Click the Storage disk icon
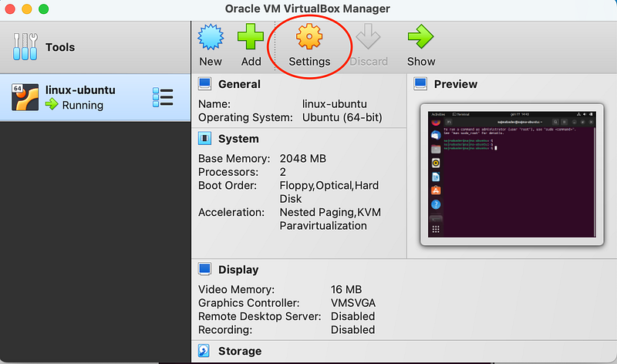 (204, 351)
